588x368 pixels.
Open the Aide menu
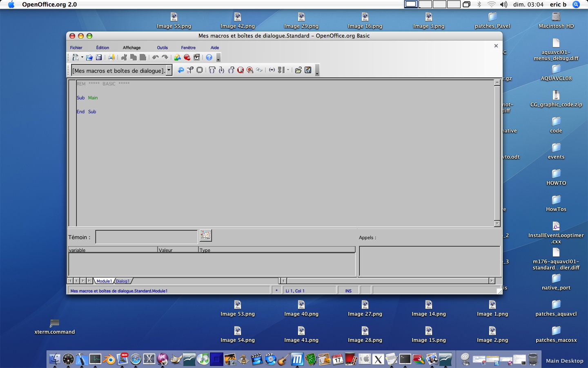[x=215, y=47]
